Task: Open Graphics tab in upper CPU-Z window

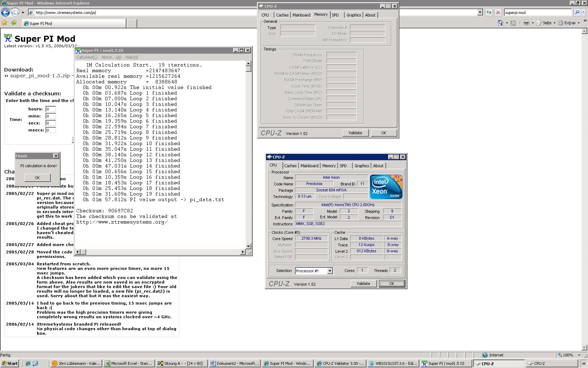Action: pyautogui.click(x=353, y=15)
